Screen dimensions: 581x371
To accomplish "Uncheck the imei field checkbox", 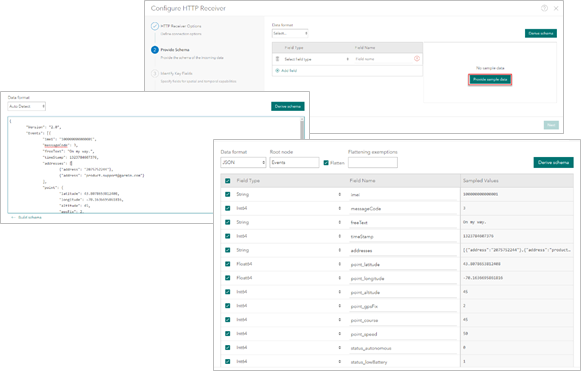I will click(228, 194).
